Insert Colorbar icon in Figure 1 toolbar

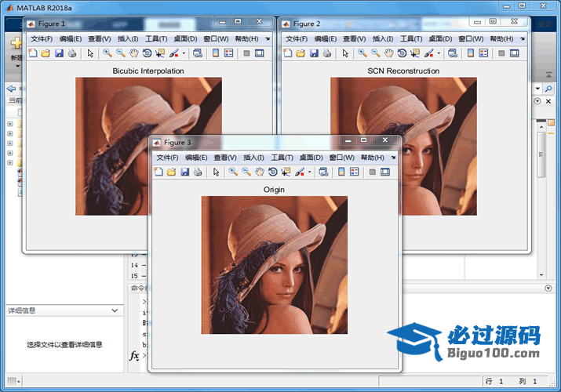216,53
